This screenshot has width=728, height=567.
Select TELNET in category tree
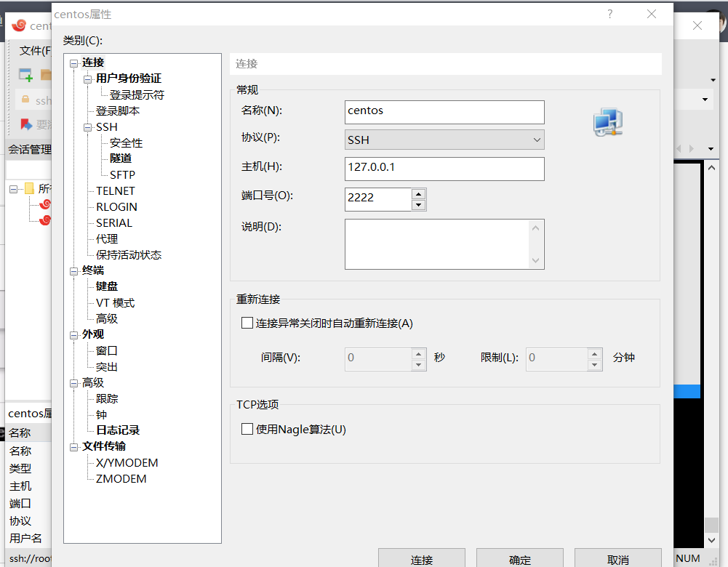pos(116,190)
